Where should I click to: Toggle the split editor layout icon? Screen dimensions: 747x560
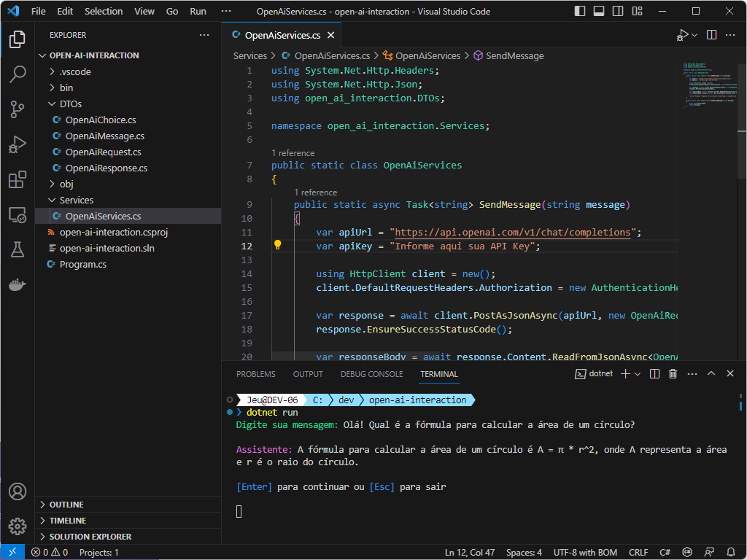711,34
